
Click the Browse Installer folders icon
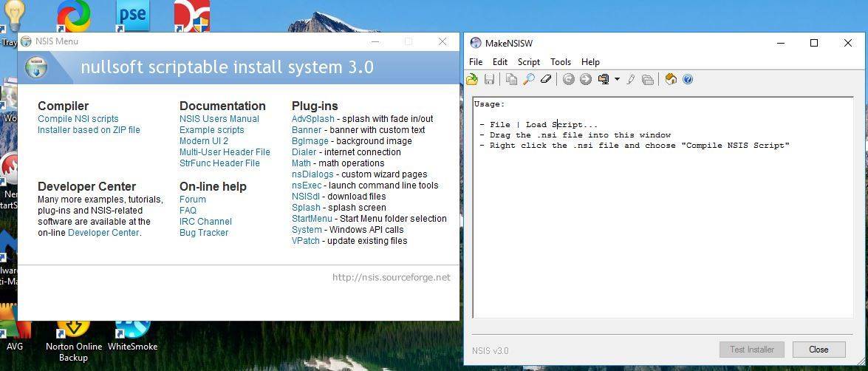648,79
